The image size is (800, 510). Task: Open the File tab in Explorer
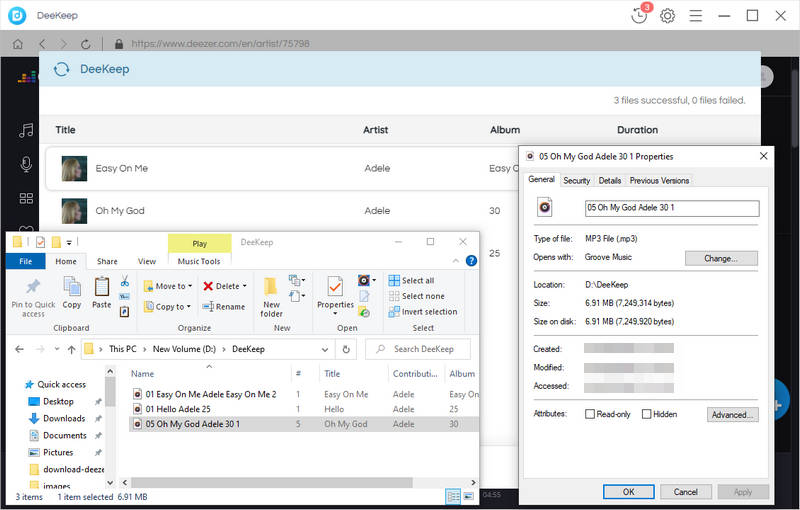pos(26,261)
